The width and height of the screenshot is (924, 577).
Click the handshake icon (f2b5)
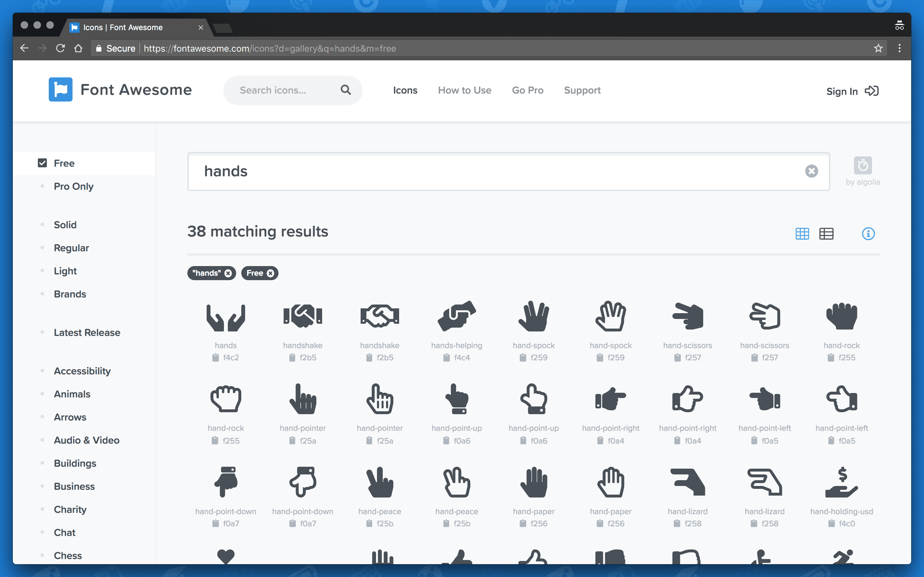coord(302,316)
